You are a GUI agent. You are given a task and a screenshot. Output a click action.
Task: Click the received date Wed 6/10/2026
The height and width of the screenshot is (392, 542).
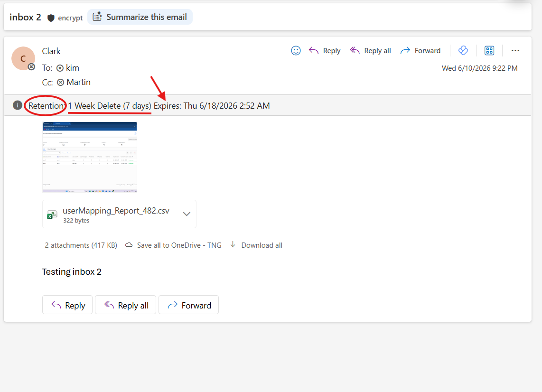tap(479, 68)
